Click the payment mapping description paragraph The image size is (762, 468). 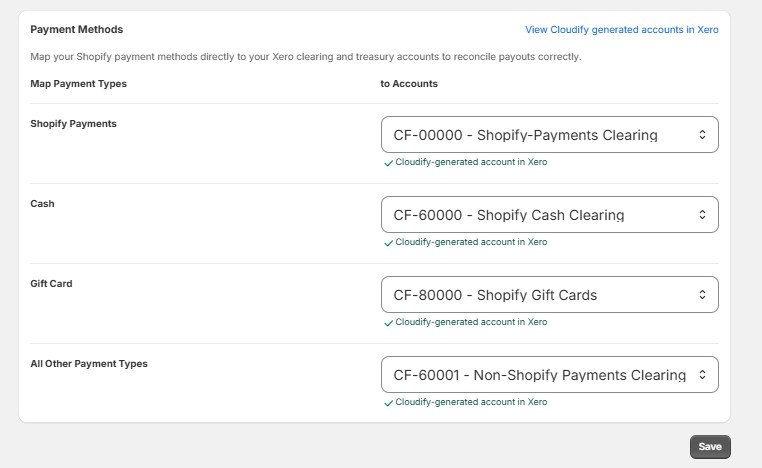tap(306, 56)
